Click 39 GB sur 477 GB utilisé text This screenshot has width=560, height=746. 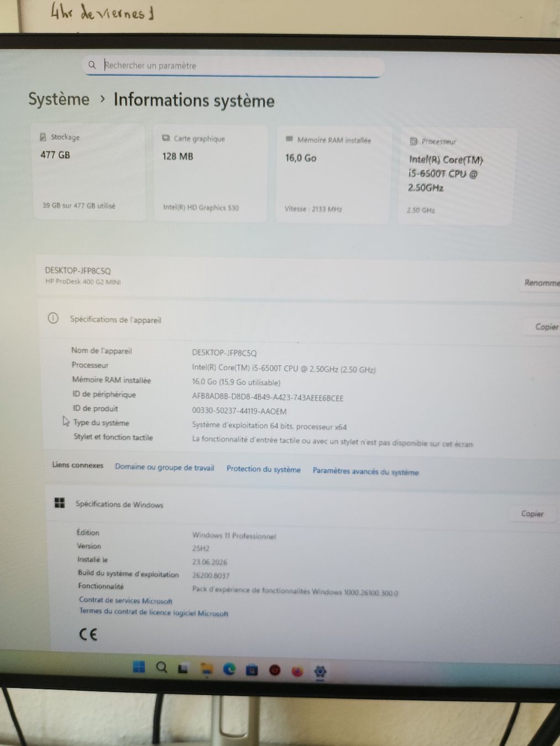tap(79, 206)
